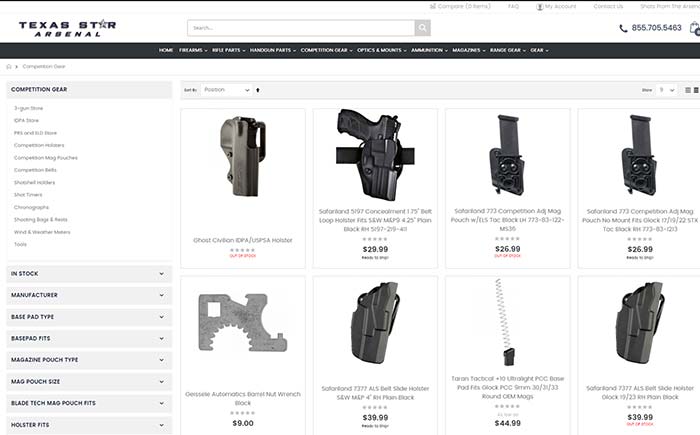
Task: Open the Shot Timers category
Action: tap(28, 195)
